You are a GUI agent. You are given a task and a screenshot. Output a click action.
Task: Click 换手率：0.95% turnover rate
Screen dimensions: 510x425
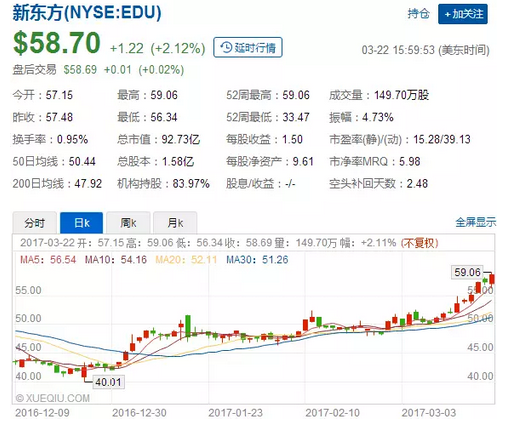(50, 139)
